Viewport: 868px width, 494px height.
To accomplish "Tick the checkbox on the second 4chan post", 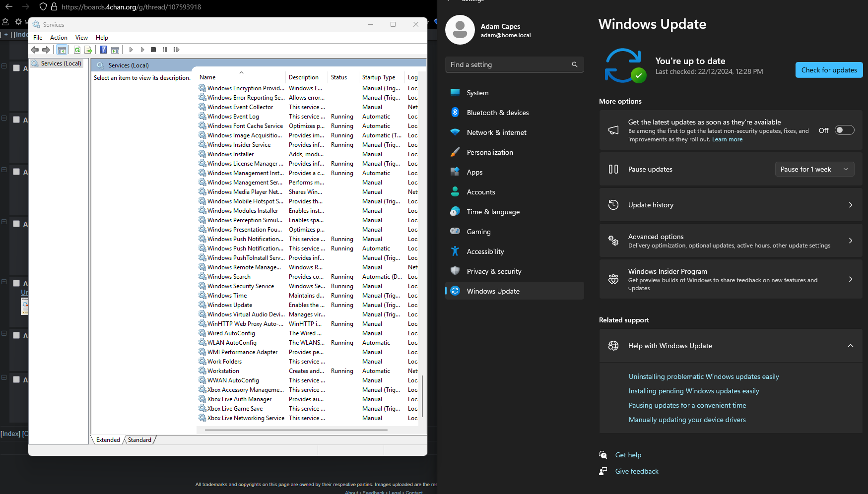I will (16, 120).
